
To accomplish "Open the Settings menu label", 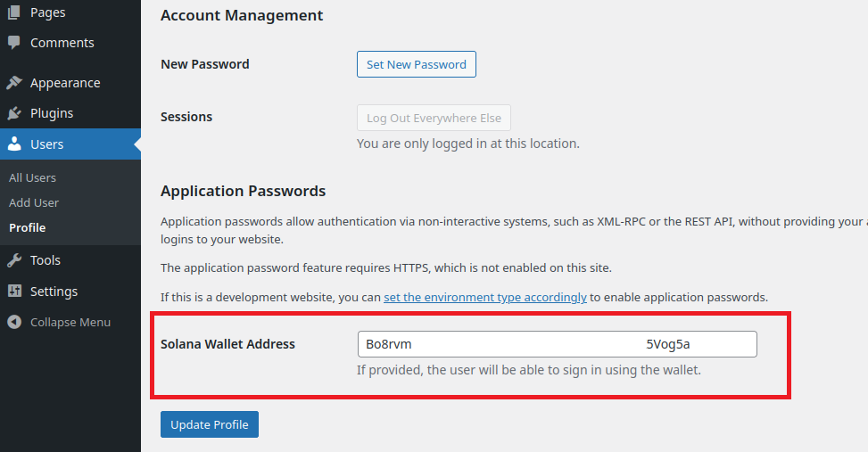I will 54,292.
